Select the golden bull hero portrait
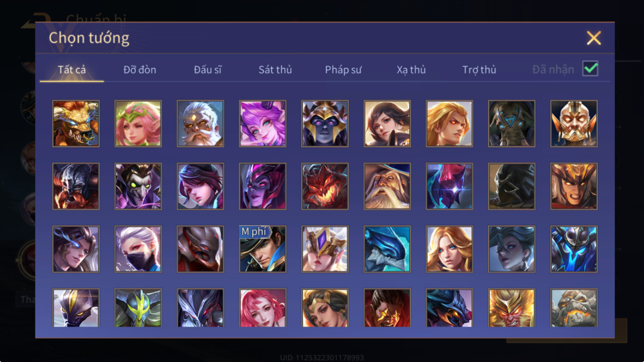644x362 pixels. tap(76, 124)
